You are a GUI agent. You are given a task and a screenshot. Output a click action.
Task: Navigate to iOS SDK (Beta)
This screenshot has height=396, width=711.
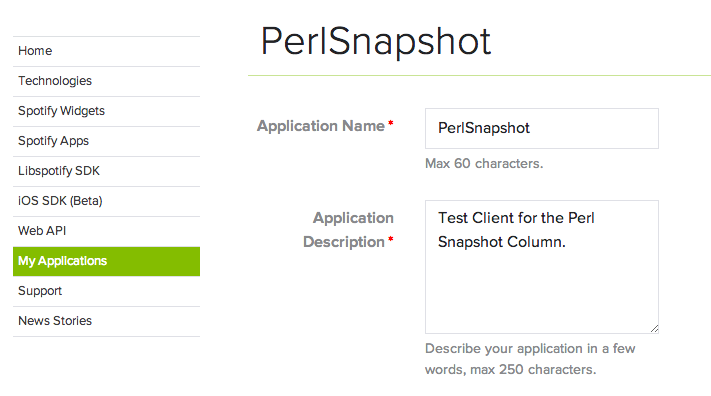click(106, 201)
